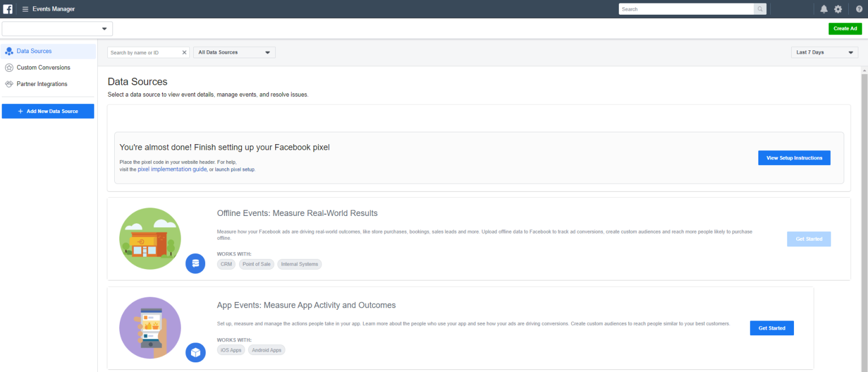Open the notifications bell
This screenshot has width=868, height=372.
[x=824, y=8]
